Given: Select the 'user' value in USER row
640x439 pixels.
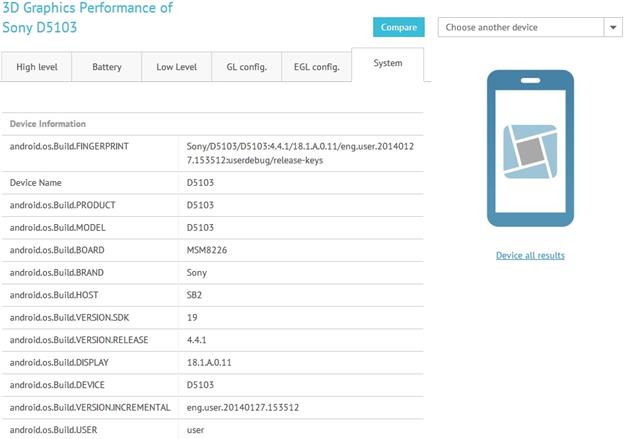Looking at the screenshot, I should pos(195,430).
